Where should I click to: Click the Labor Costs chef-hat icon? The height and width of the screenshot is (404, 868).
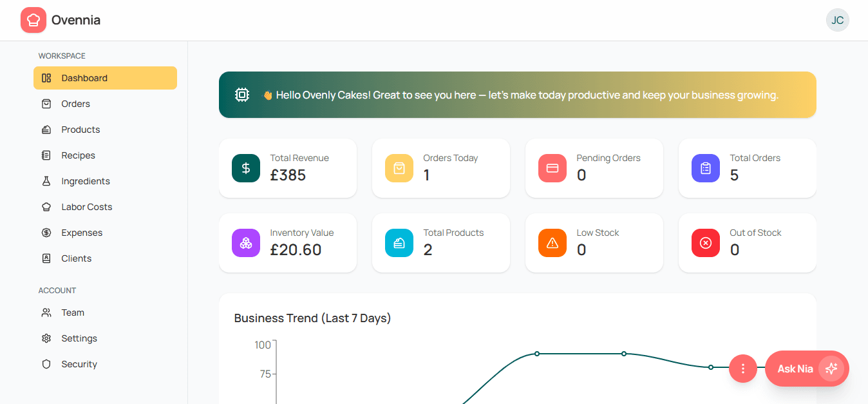click(45, 207)
